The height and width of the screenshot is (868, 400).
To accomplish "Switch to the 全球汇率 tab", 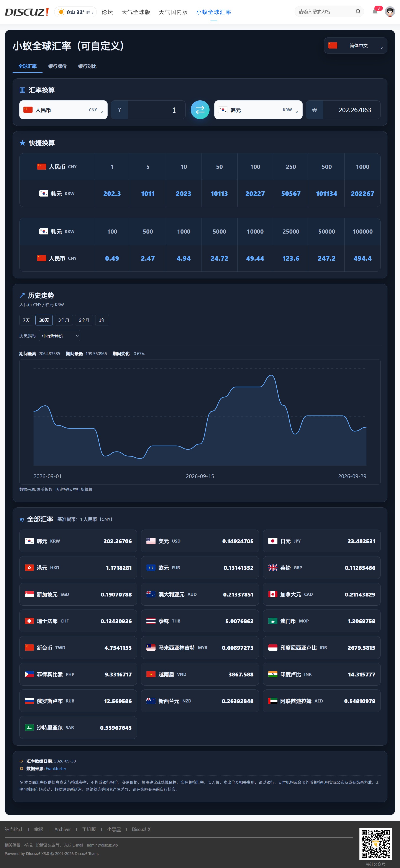I will [28, 66].
